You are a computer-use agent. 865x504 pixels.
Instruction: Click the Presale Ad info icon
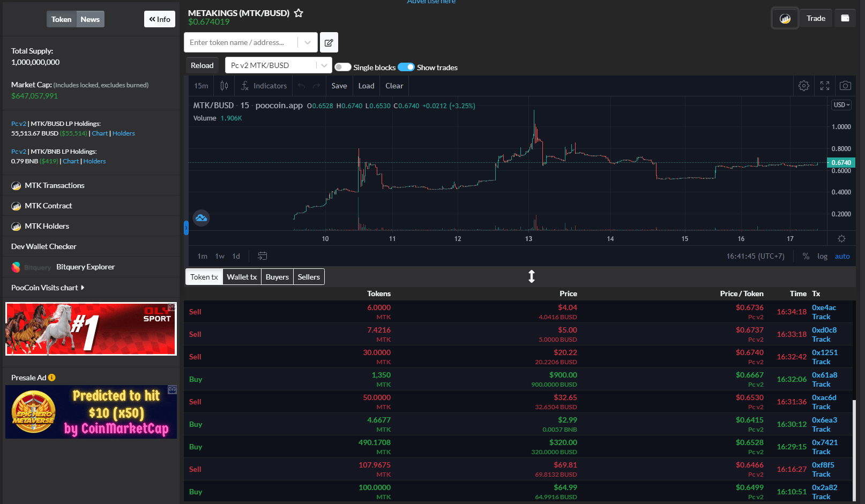52,378
